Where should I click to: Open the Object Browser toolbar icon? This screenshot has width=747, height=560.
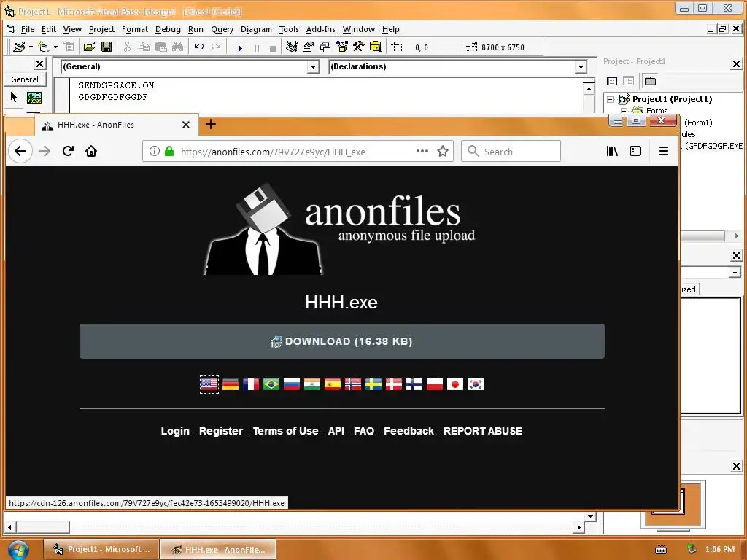coord(342,47)
